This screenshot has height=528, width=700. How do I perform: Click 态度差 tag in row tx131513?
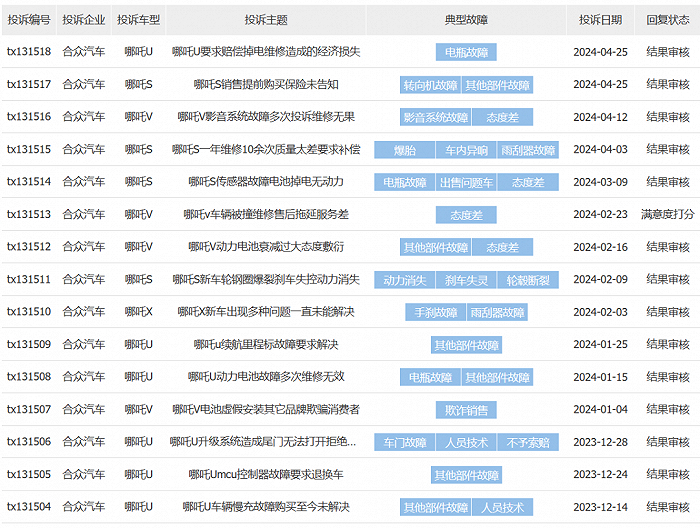click(x=466, y=215)
